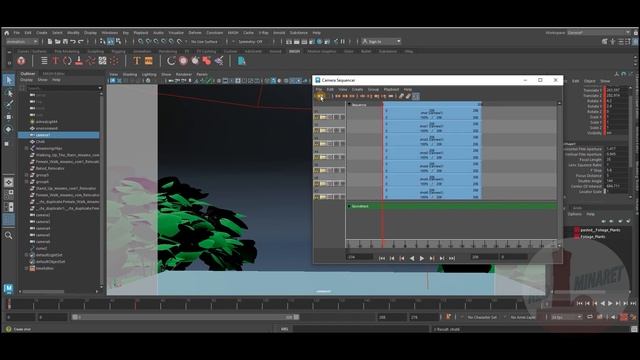The image size is (640, 360).
Task: Select the arrow Select tool in toolbox
Action: tap(9, 80)
